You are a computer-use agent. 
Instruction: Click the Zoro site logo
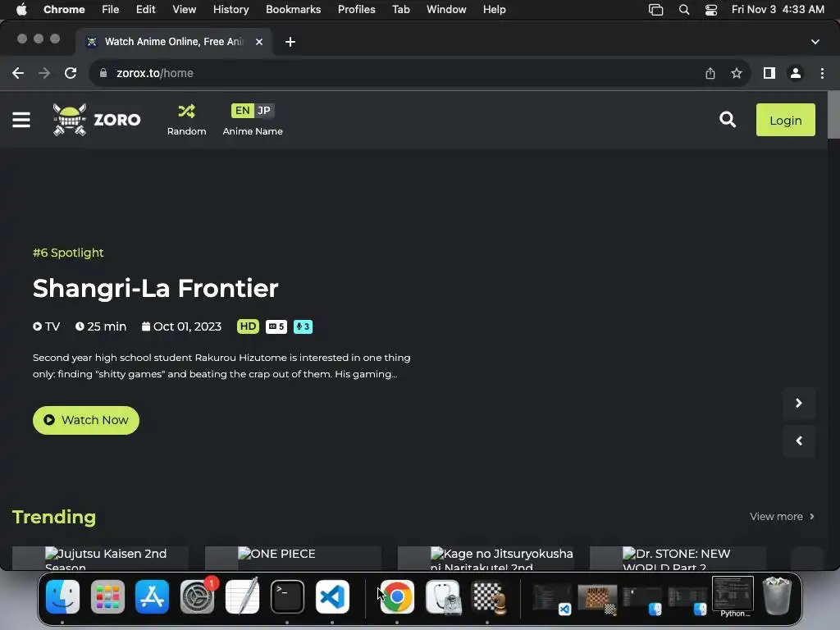click(97, 120)
